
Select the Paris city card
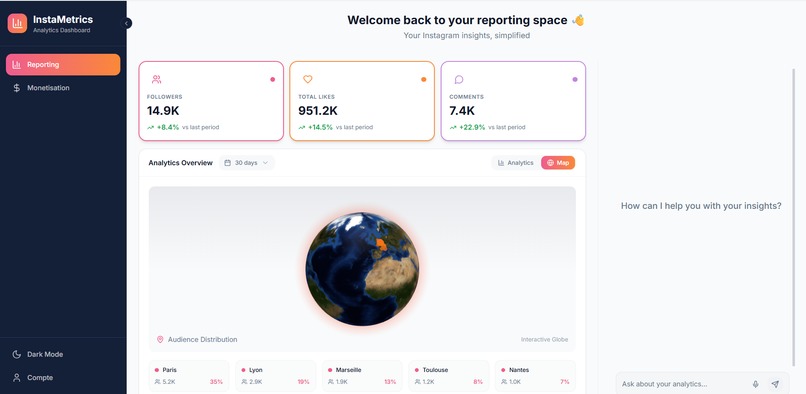click(x=189, y=376)
